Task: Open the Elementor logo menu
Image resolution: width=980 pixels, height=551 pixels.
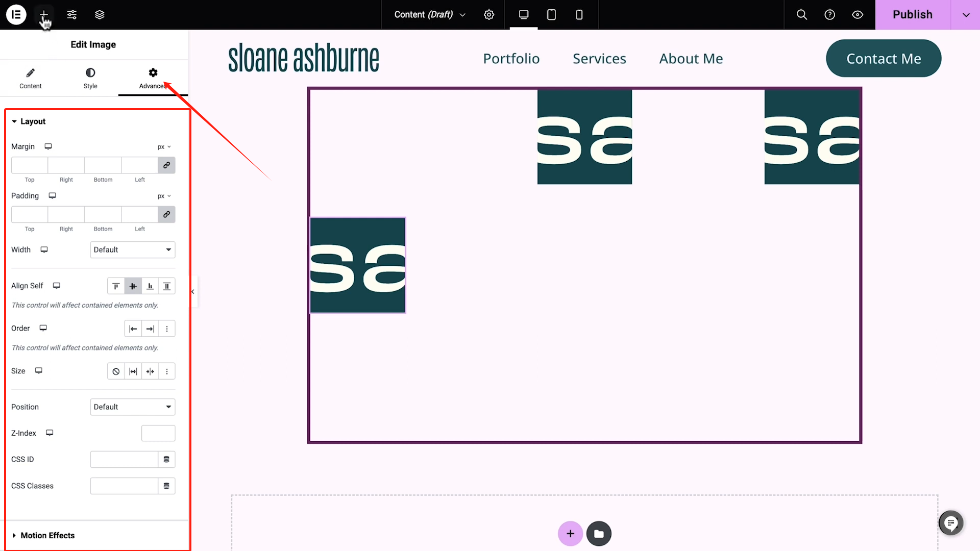Action: coord(16,14)
